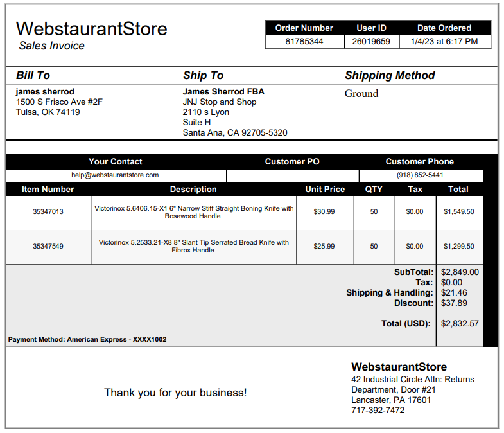Click the Customer Phone header
The height and width of the screenshot is (433, 504).
pyautogui.click(x=420, y=161)
